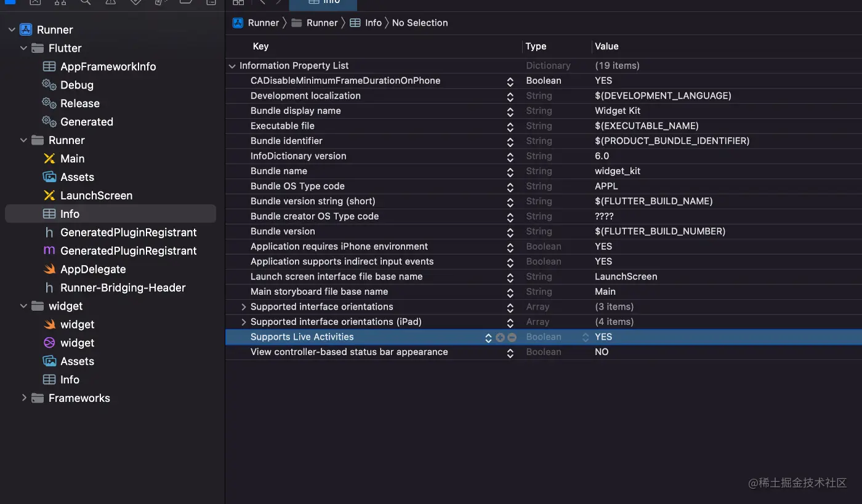Open the AppDelegate Swift file
This screenshot has width=862, height=504.
tap(92, 269)
